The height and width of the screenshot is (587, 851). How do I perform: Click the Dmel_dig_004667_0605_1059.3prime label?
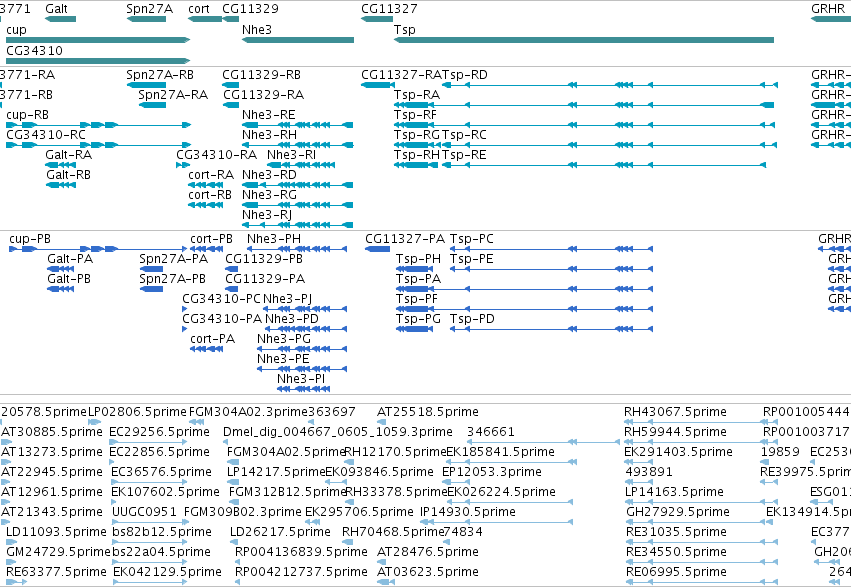(338, 432)
